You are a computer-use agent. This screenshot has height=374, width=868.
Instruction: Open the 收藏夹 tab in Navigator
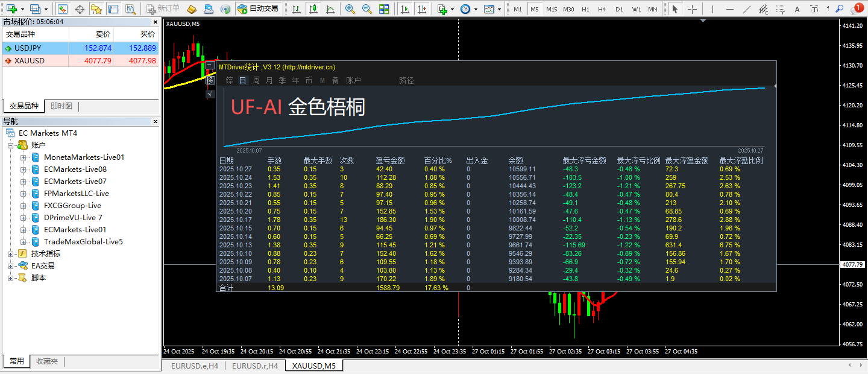tap(47, 361)
